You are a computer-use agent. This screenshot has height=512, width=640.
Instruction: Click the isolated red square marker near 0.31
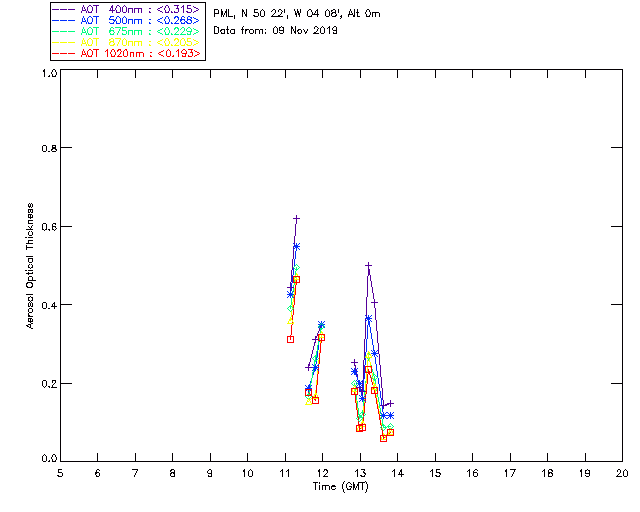[291, 340]
